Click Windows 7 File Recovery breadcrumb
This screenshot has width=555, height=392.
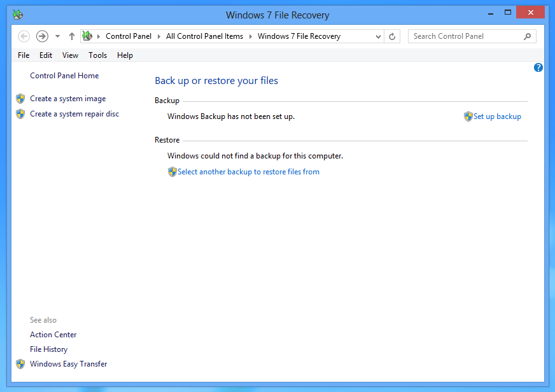pos(299,36)
